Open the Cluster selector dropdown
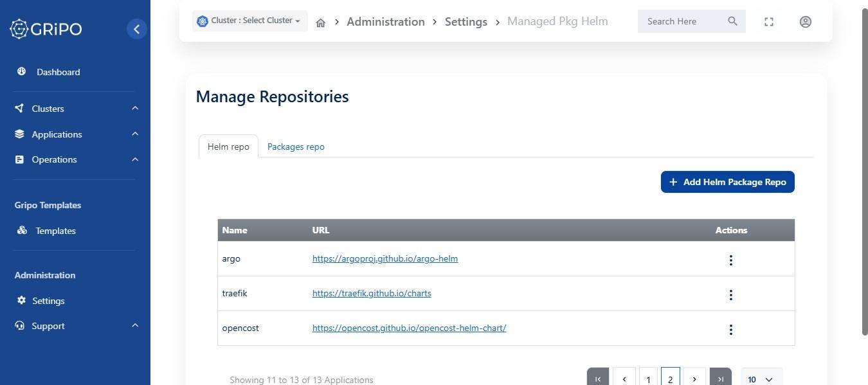This screenshot has width=868, height=385. [249, 21]
